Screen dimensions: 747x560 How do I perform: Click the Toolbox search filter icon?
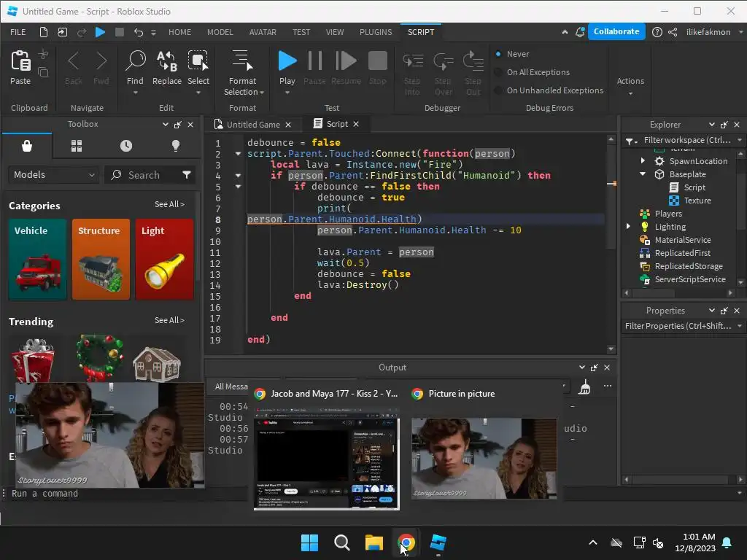(x=187, y=175)
